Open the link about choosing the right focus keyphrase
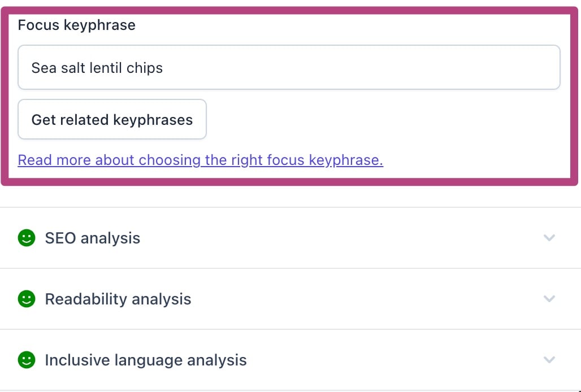 [x=201, y=160]
